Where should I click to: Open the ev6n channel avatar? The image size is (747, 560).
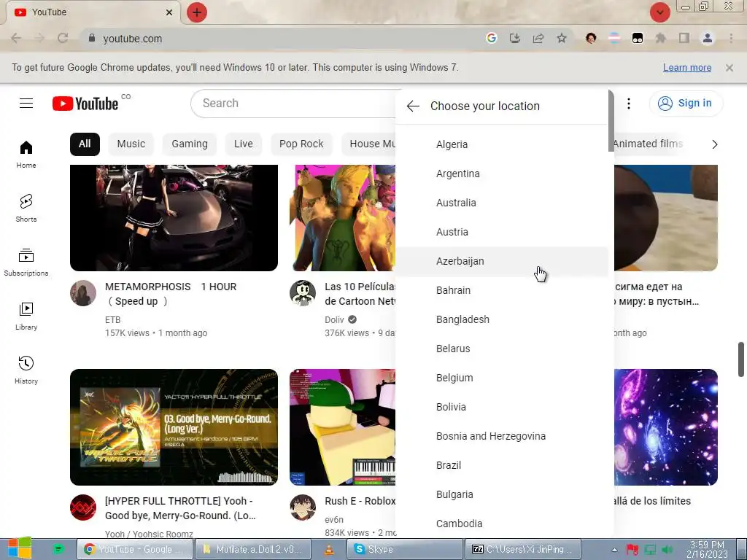coord(303,507)
